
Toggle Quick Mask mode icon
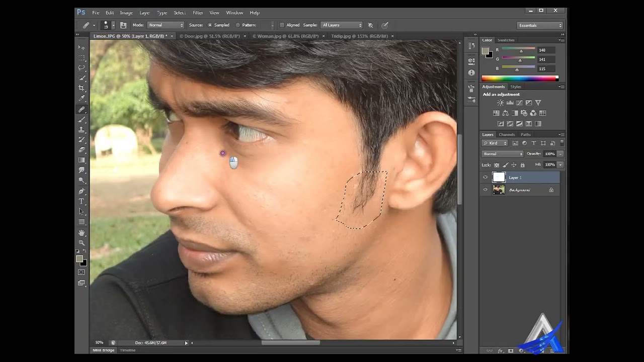pyautogui.click(x=82, y=272)
